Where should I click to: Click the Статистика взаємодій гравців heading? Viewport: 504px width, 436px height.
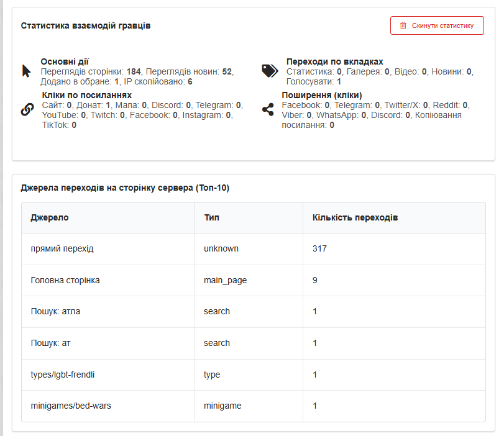tap(85, 25)
